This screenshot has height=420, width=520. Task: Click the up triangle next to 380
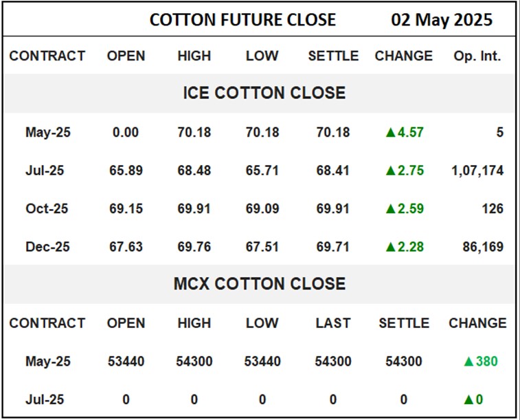click(x=468, y=362)
